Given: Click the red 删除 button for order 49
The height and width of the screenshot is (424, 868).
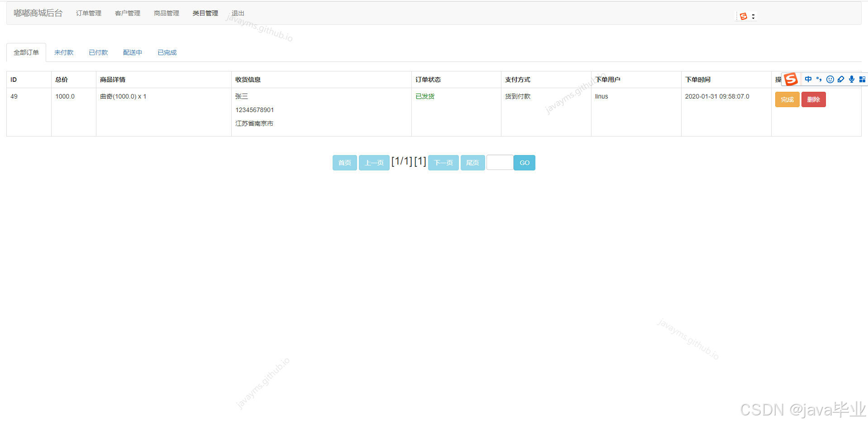Looking at the screenshot, I should click(813, 99).
